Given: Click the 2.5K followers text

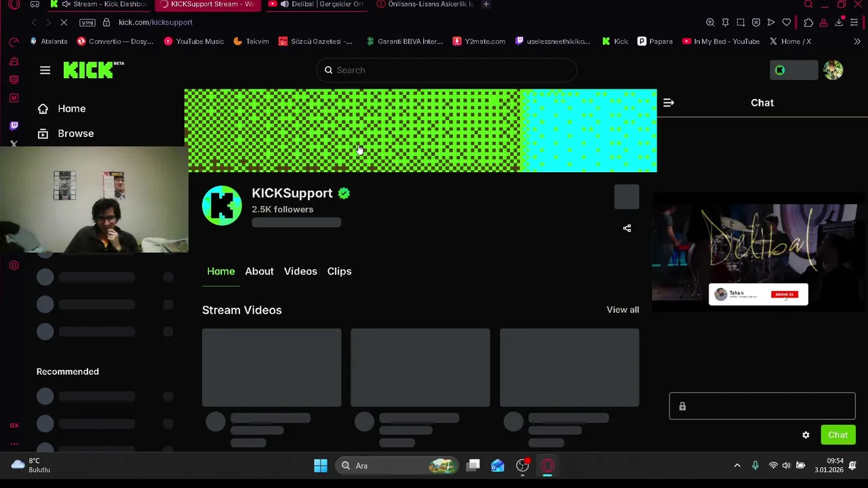Looking at the screenshot, I should [x=282, y=209].
